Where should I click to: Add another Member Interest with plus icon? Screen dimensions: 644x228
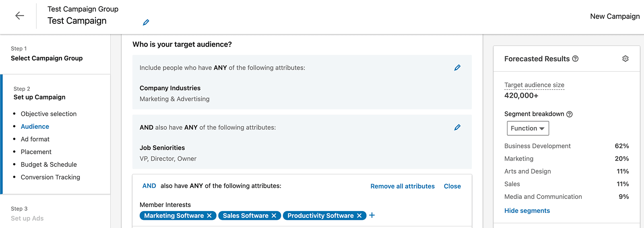tap(372, 215)
